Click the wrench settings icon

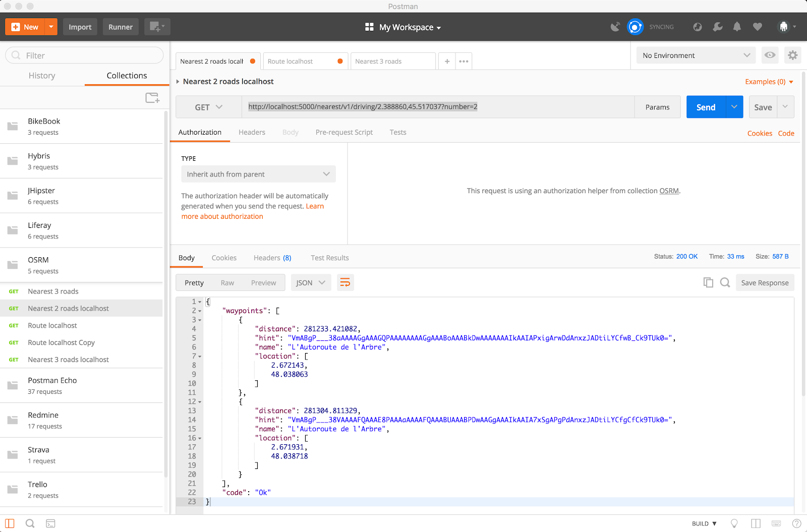717,27
